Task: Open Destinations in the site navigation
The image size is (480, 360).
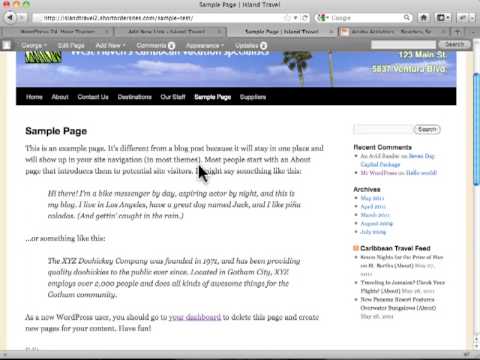Action: (x=135, y=97)
